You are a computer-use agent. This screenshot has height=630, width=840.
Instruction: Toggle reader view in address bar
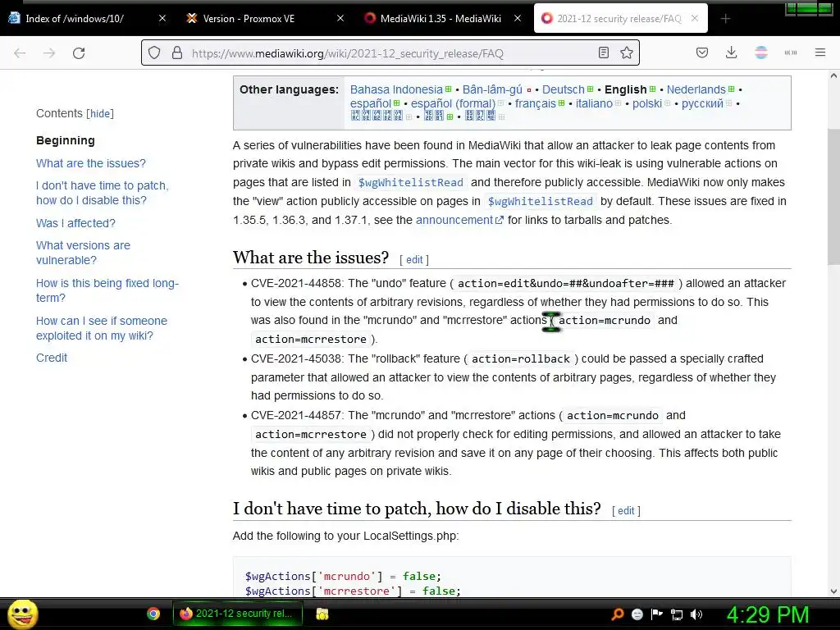(x=603, y=52)
